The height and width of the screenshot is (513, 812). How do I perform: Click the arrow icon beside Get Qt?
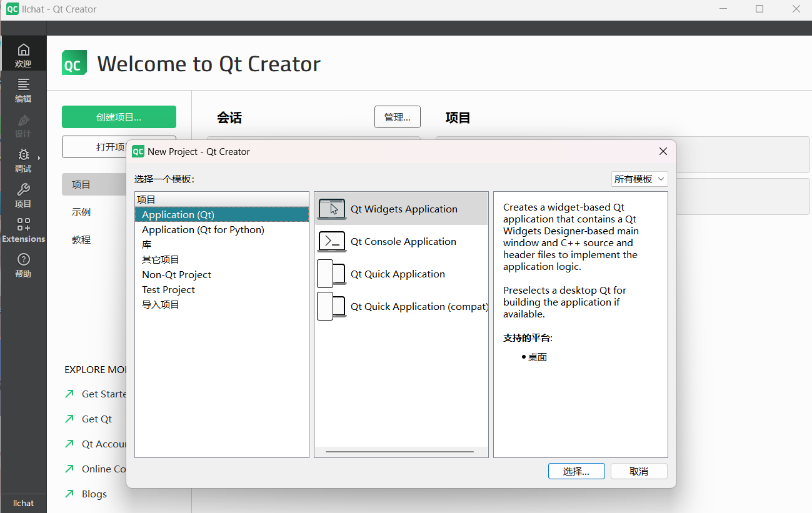(69, 419)
